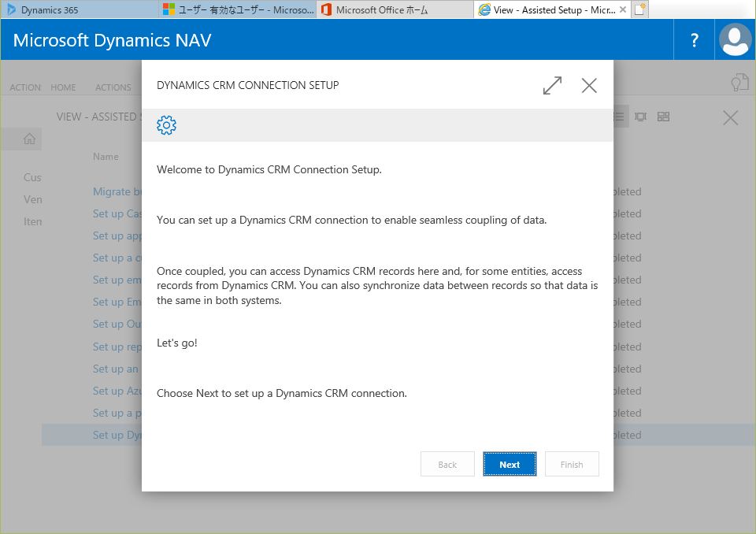This screenshot has height=534, width=756.
Task: Open a new browser tab
Action: [x=639, y=9]
